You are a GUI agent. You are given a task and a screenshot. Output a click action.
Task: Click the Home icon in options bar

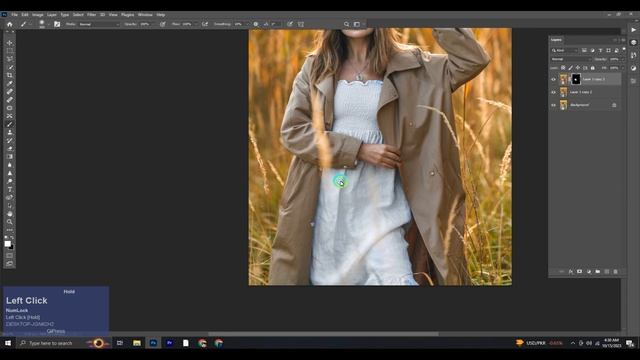(9, 24)
